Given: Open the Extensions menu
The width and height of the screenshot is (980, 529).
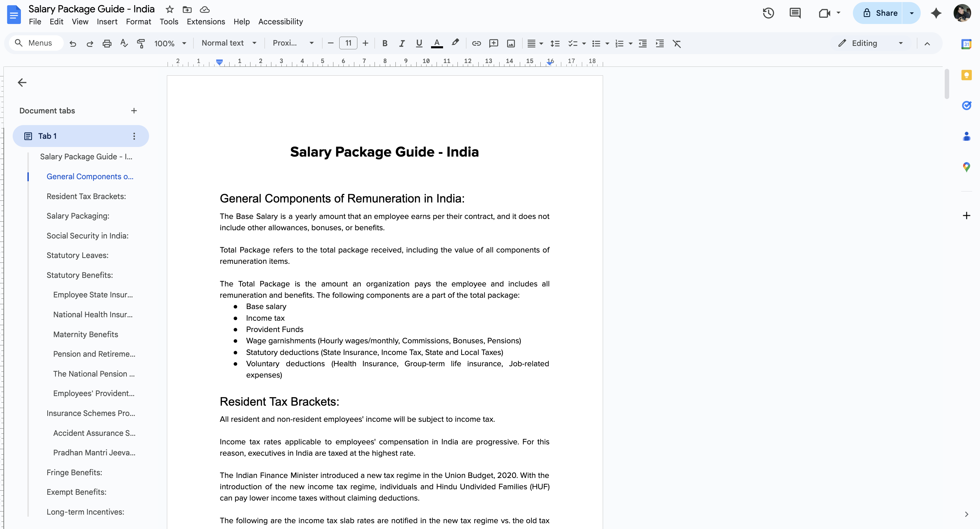Looking at the screenshot, I should 206,22.
